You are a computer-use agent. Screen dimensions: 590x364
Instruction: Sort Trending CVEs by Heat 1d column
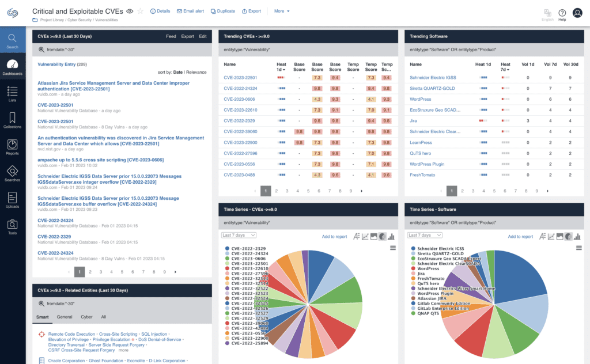(281, 67)
